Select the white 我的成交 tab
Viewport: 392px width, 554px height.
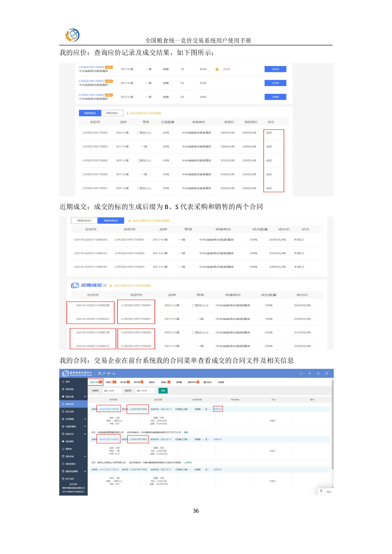(x=112, y=113)
